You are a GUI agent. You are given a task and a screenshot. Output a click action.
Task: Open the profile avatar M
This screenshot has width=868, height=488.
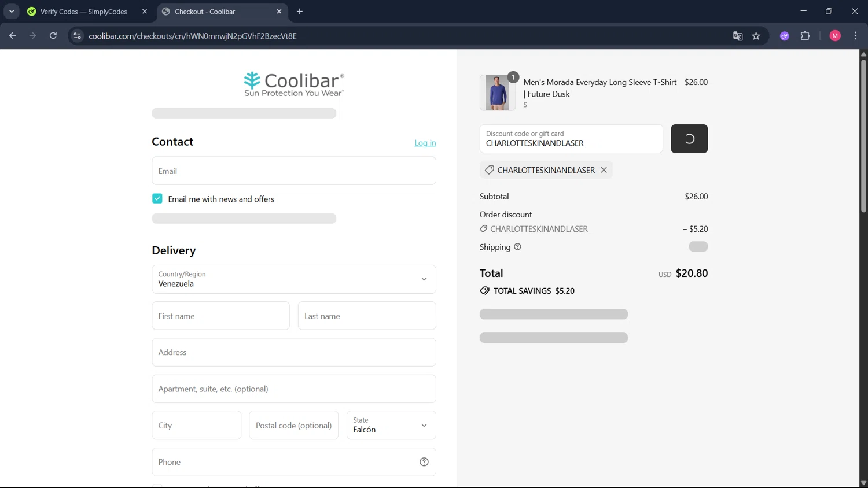(835, 36)
